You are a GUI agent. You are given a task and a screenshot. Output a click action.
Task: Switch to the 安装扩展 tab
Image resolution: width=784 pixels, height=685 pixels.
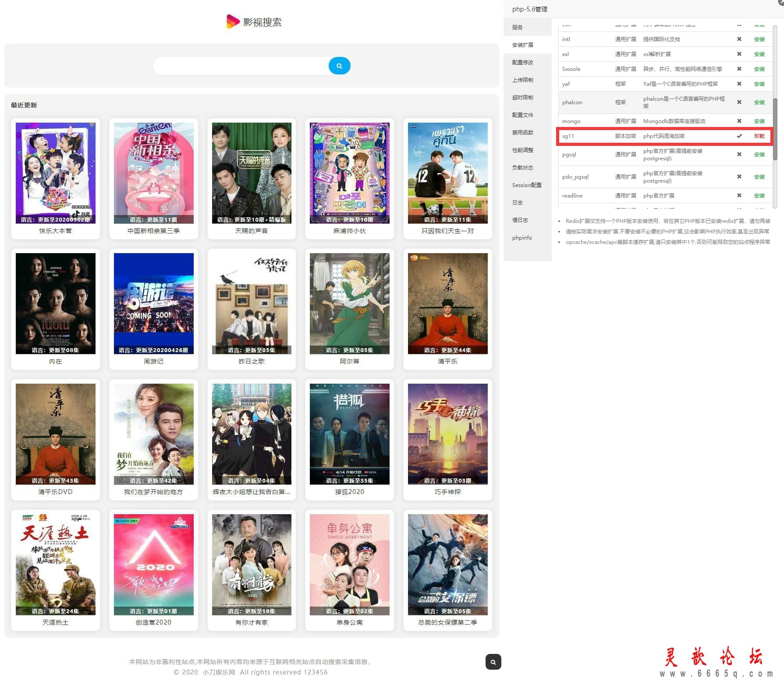(x=528, y=45)
